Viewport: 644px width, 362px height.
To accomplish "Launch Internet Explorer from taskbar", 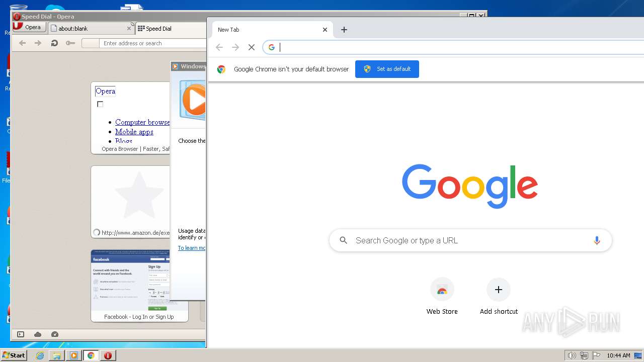I will [x=40, y=355].
